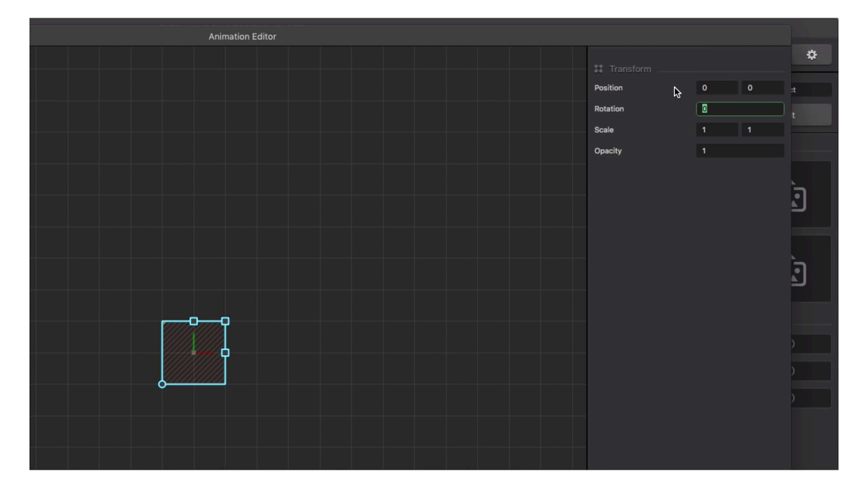Click the Animation Editor title bar
The height and width of the screenshot is (488, 868).
pos(242,37)
